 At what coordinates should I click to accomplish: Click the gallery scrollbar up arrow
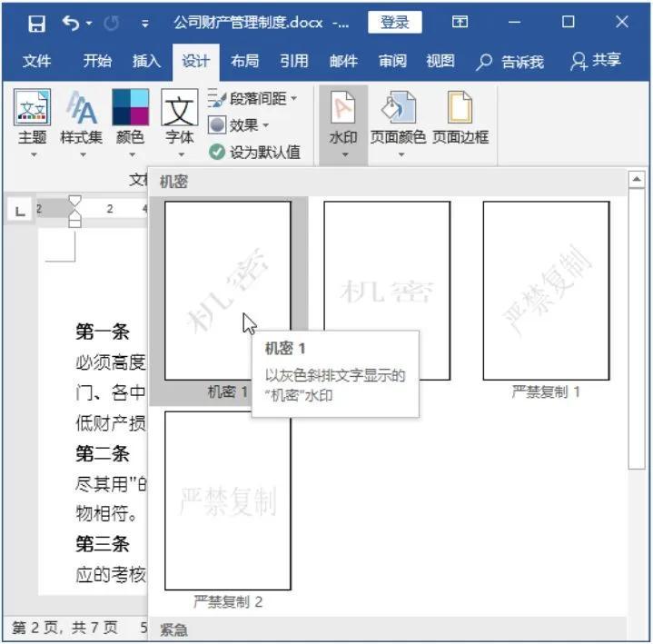pos(637,180)
